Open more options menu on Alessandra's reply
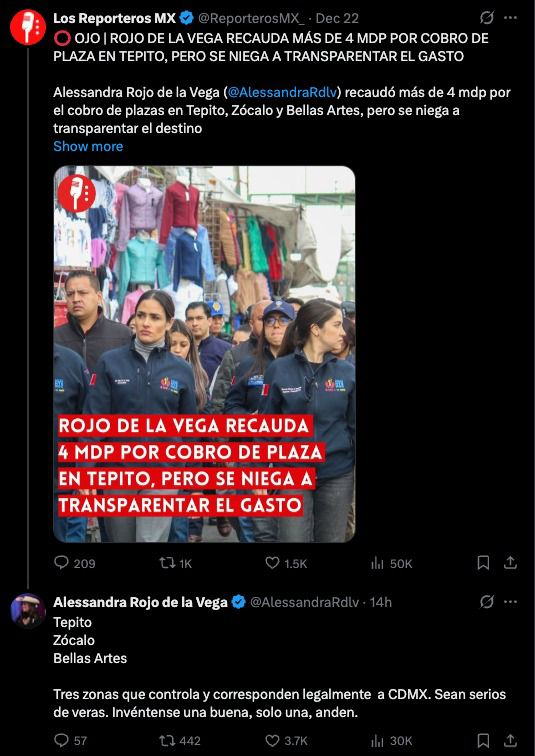535x756 pixels. (510, 602)
